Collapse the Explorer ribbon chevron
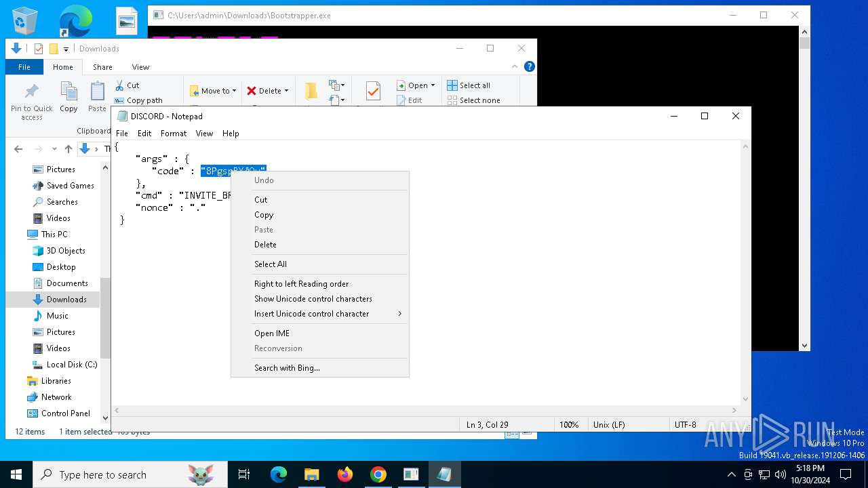 coord(515,66)
